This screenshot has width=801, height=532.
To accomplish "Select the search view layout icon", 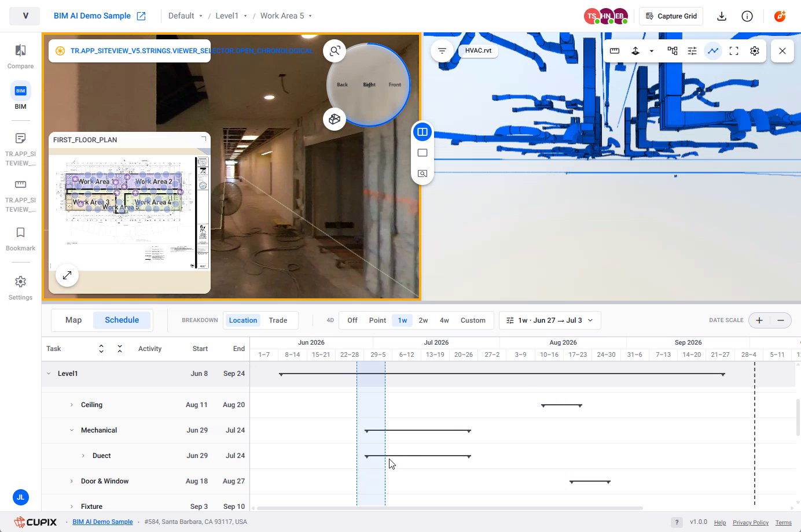I will tap(422, 173).
